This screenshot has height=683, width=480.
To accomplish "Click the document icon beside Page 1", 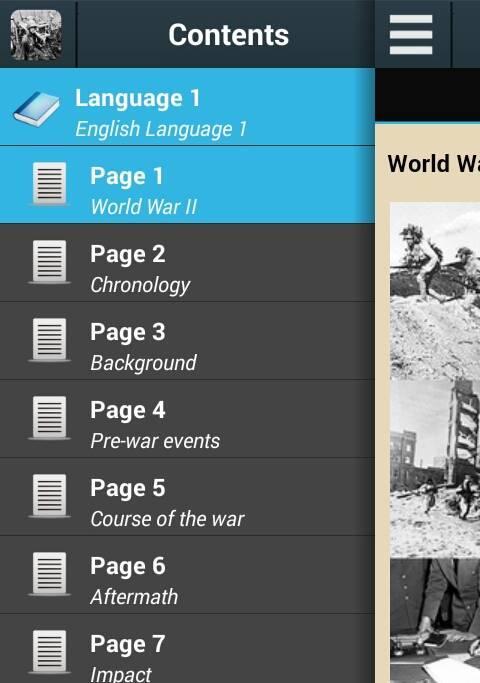I will (x=50, y=184).
